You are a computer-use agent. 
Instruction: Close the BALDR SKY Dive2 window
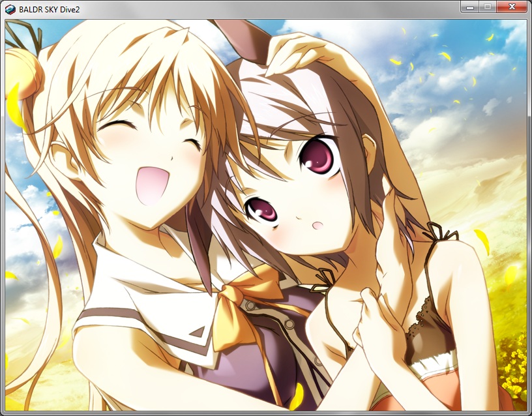[512, 7]
